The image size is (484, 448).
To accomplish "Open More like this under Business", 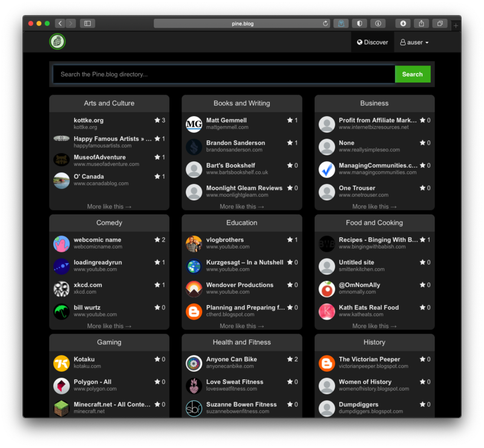I will click(x=374, y=206).
